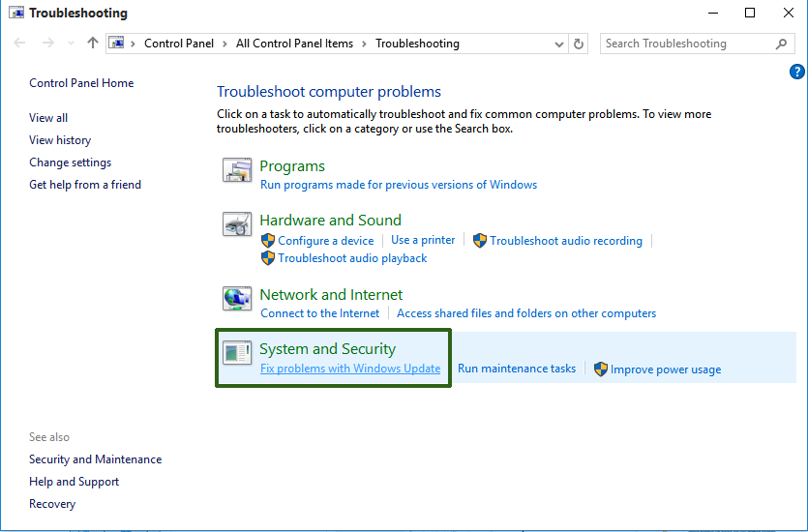
Task: Click the Programs category icon
Action: (x=237, y=170)
